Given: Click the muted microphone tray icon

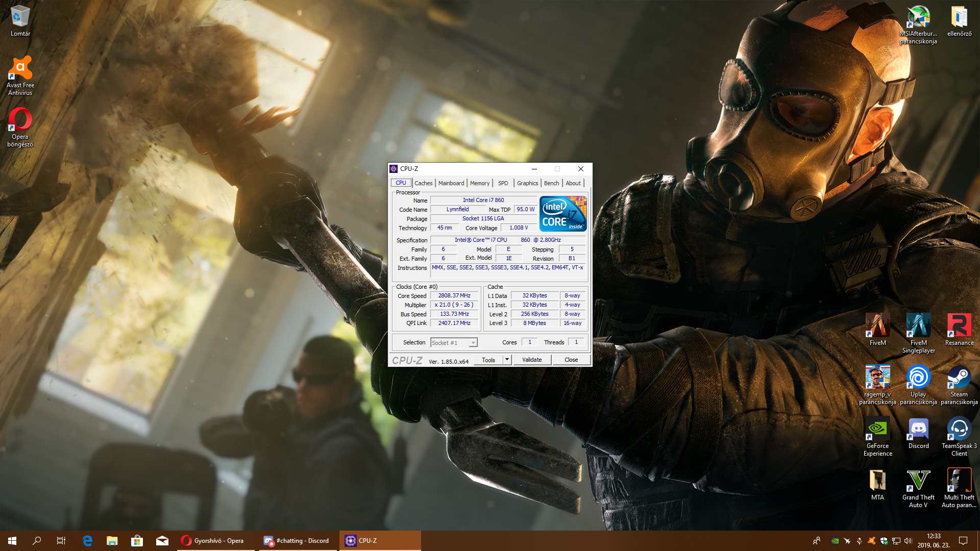Looking at the screenshot, I should pyautogui.click(x=860, y=541).
